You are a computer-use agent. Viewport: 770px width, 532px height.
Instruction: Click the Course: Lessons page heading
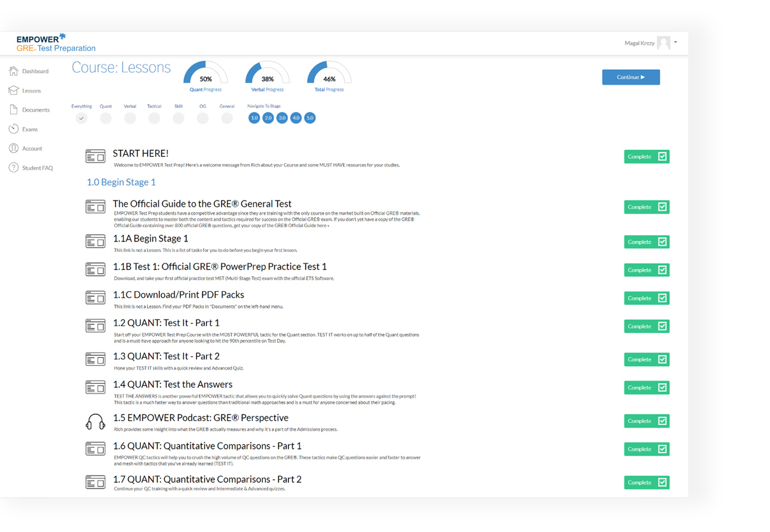pyautogui.click(x=121, y=68)
